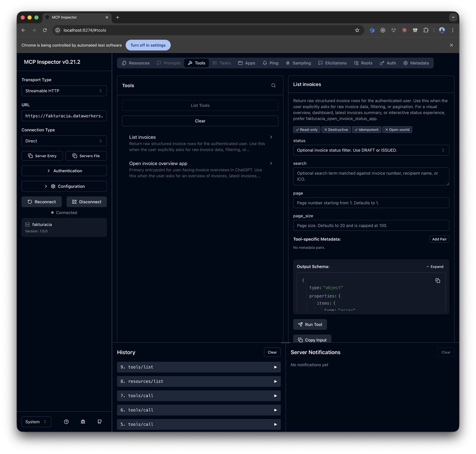This screenshot has width=476, height=454.
Task: Bookmark the page with the star icon
Action: pos(357,30)
